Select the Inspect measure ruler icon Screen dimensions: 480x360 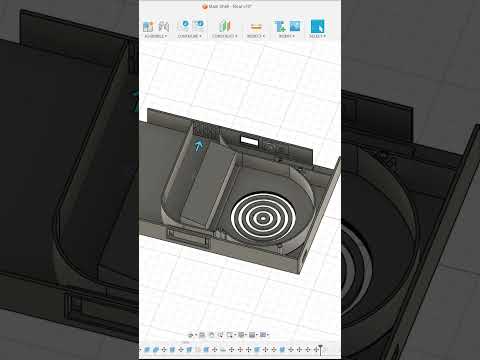[256, 27]
